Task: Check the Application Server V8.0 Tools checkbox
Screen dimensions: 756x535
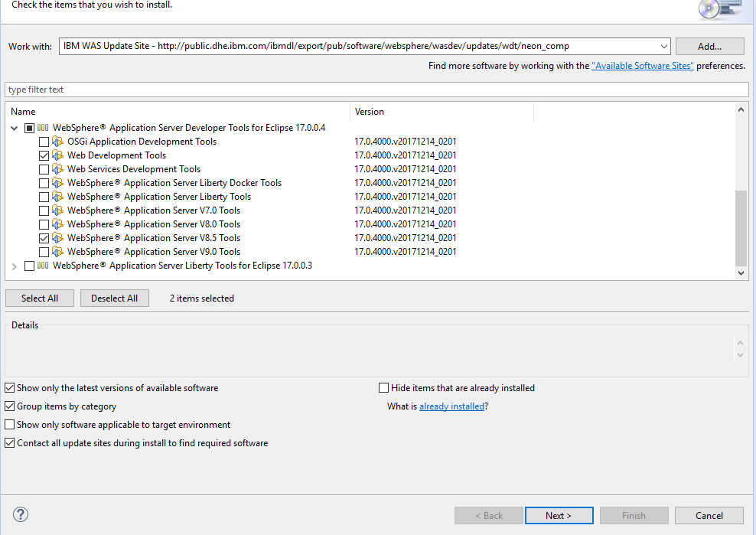Action: point(44,224)
